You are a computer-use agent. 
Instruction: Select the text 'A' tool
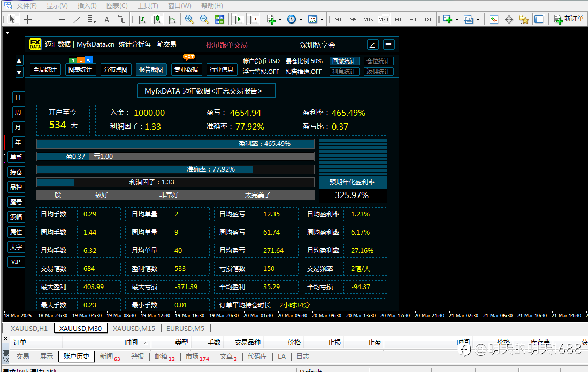point(107,19)
